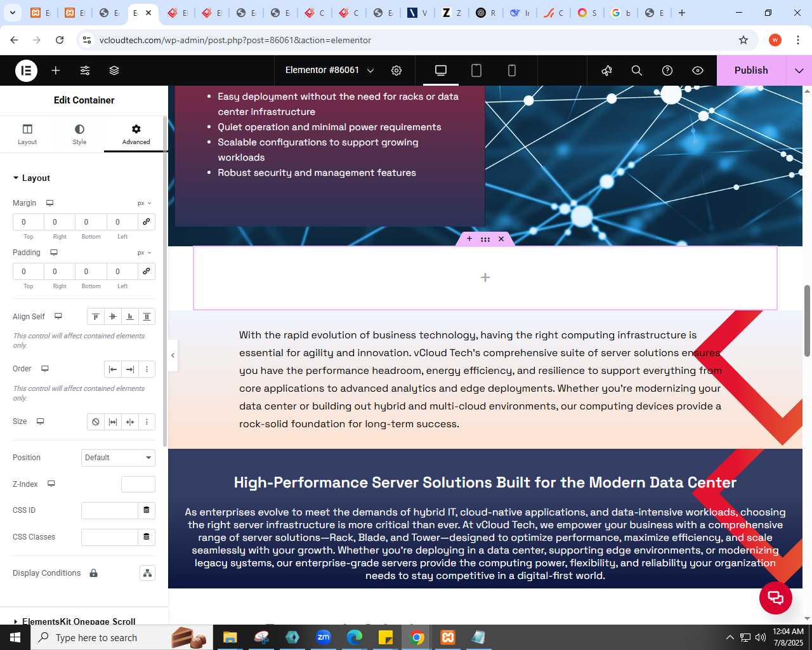Image resolution: width=812 pixels, height=650 pixels.
Task: Open a new browser tab
Action: (682, 13)
